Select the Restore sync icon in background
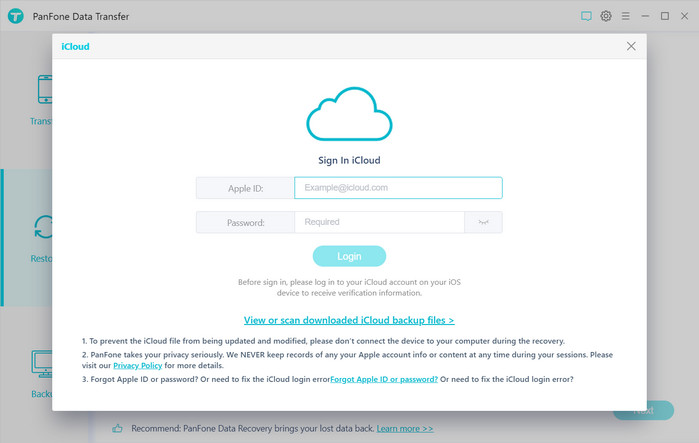This screenshot has width=699, height=443. (43, 227)
